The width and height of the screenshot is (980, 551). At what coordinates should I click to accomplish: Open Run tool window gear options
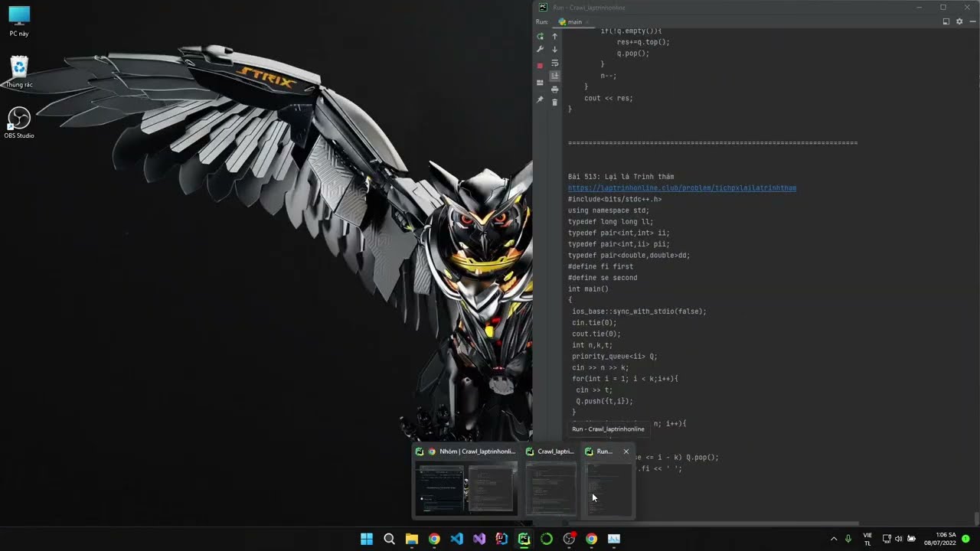959,21
